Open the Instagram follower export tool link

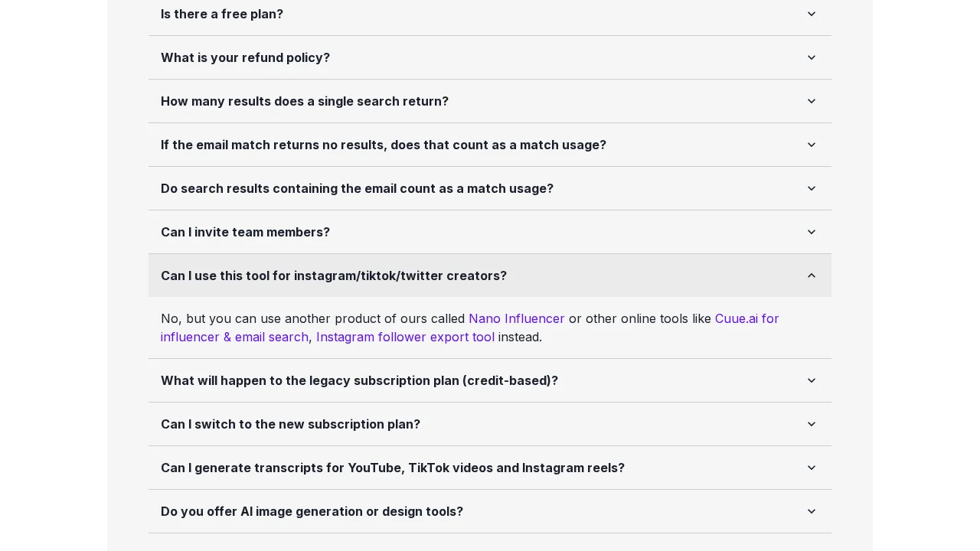[x=405, y=337]
